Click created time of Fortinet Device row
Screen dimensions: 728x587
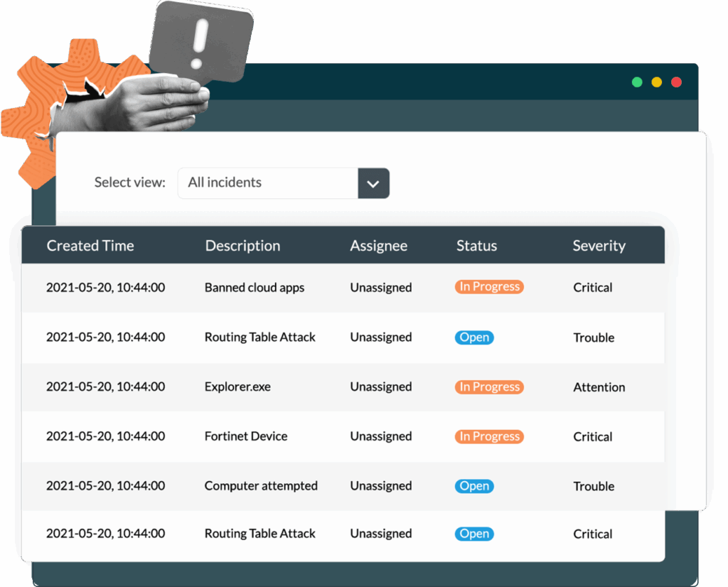[105, 436]
